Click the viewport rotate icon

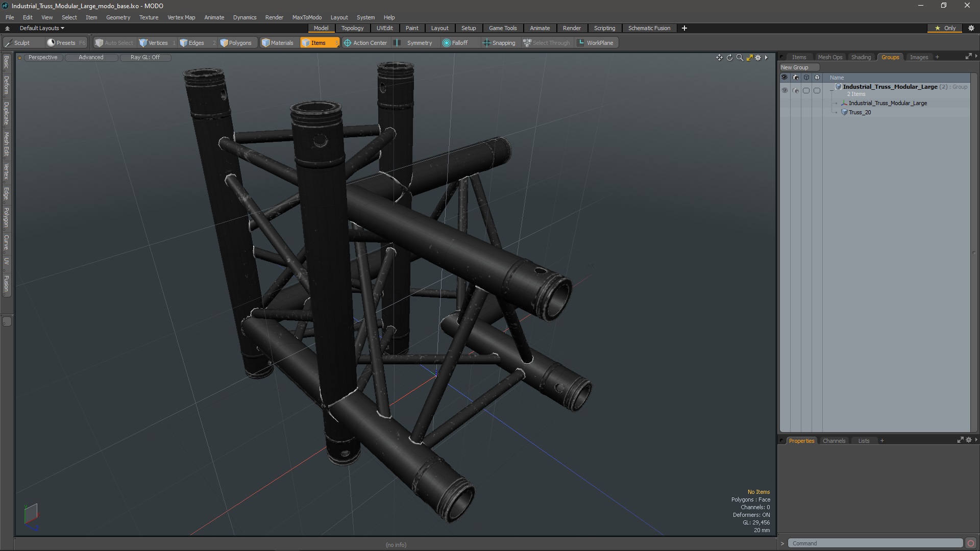729,58
